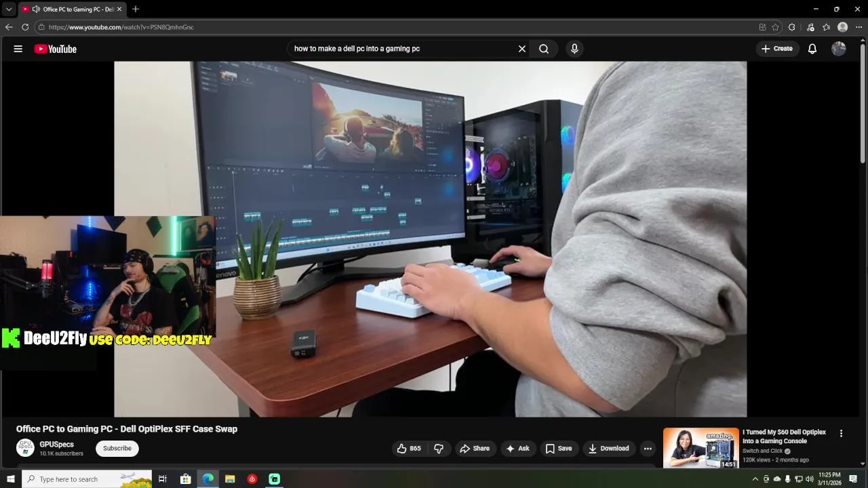Open the taskbar clock and date

coord(829,479)
